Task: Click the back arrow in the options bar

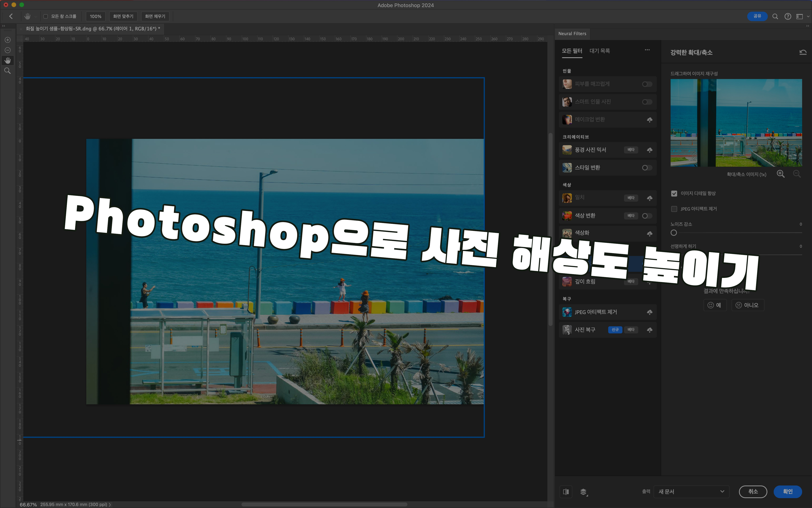Action: [11, 16]
